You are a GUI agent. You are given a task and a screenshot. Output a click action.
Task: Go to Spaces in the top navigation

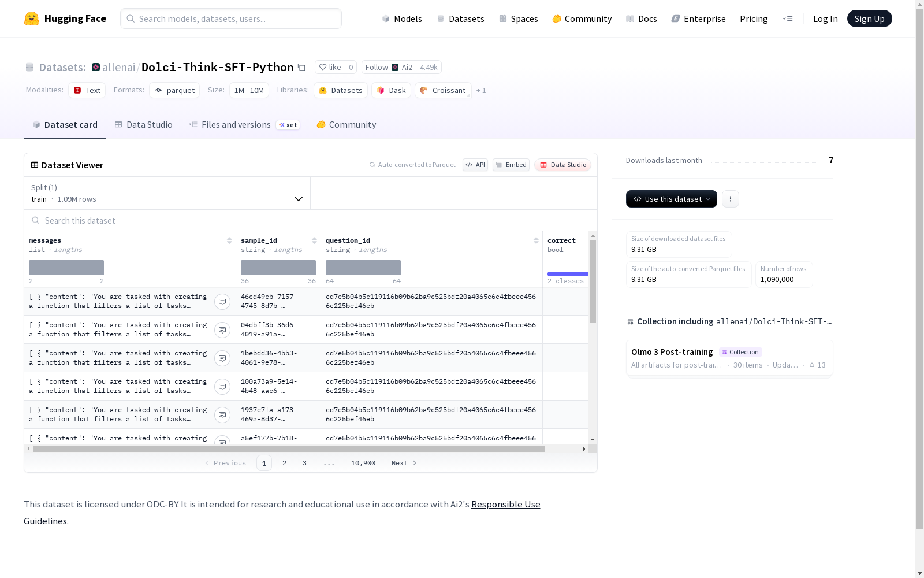[518, 18]
